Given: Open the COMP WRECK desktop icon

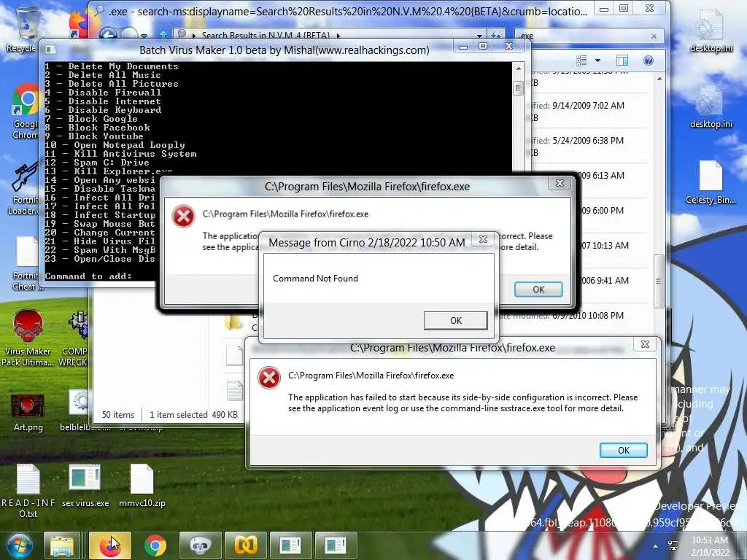Looking at the screenshot, I should [x=75, y=337].
